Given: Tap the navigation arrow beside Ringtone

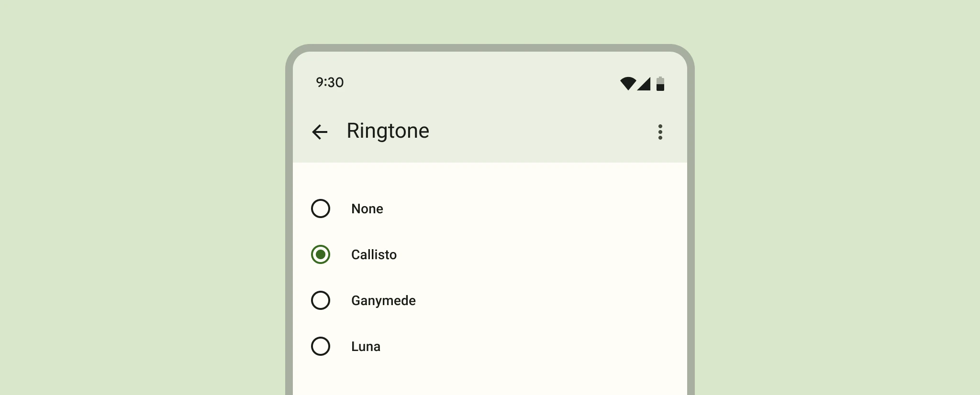Looking at the screenshot, I should (x=320, y=132).
